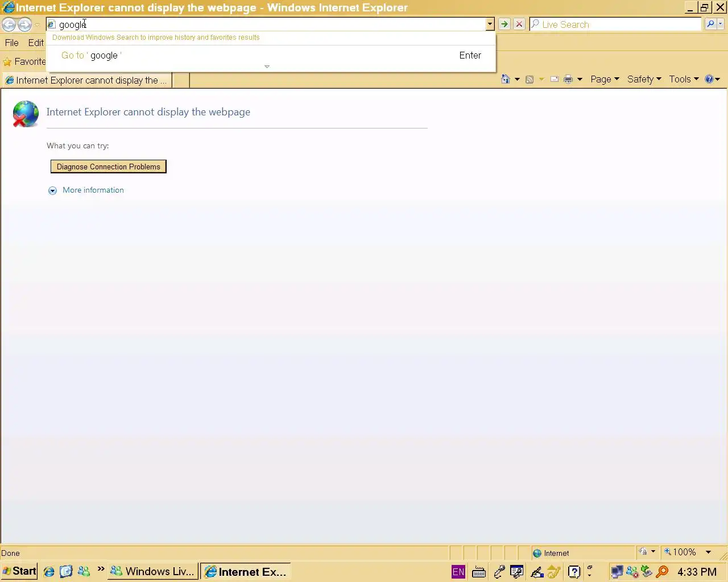Click the language bar yellow writing pad icon
The width and height of the screenshot is (728, 582).
(x=555, y=572)
